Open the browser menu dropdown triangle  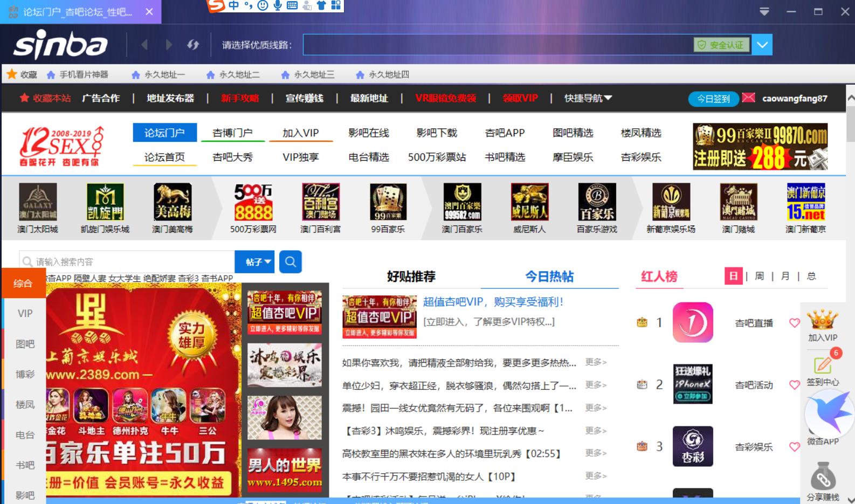tap(764, 11)
